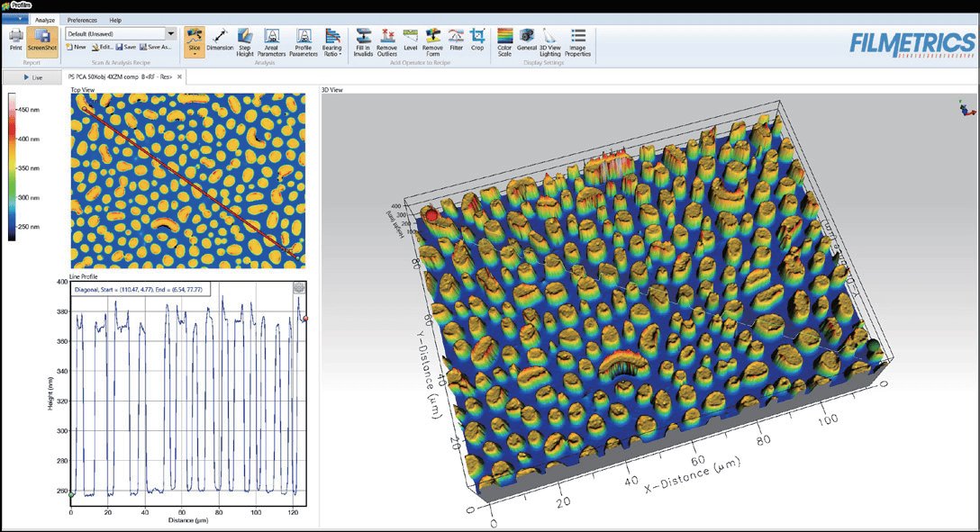
Task: Click the Areal Parameters icon
Action: coord(272,41)
